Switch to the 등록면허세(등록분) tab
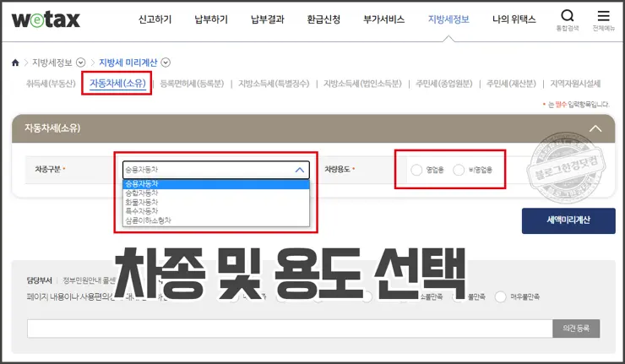 pos(192,84)
